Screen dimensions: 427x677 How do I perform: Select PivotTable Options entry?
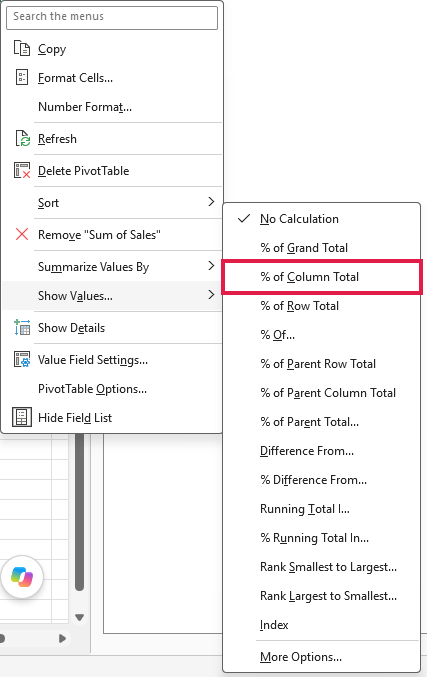92,389
